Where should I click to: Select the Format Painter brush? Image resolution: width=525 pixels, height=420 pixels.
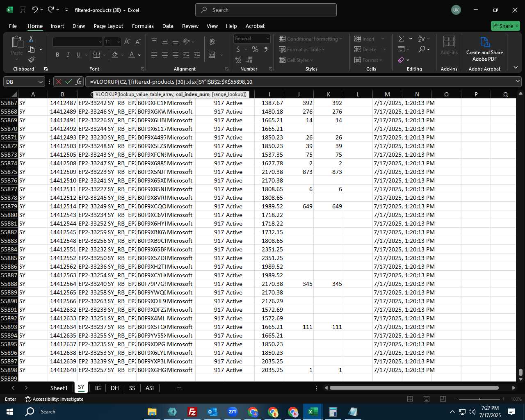point(31,60)
